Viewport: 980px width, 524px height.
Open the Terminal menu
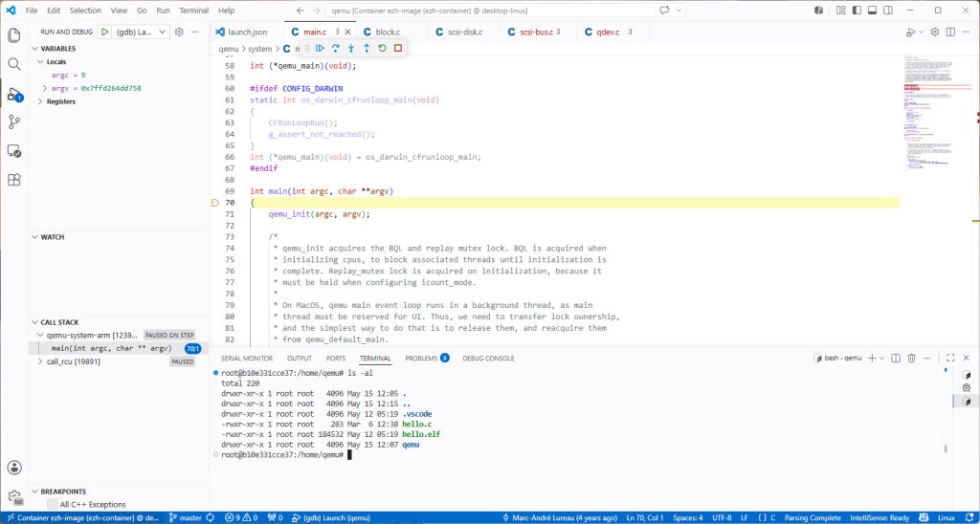coord(193,10)
